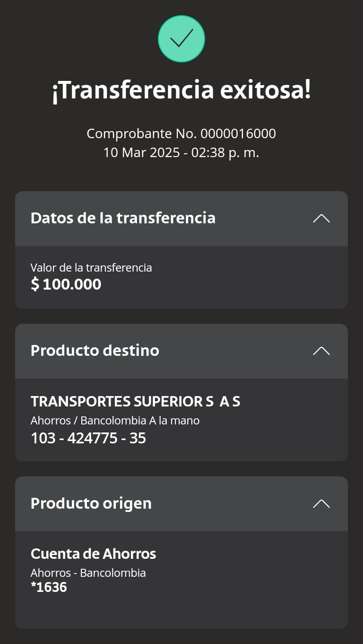
Task: Select destination account number 103 - 424775 - 35
Action: click(88, 438)
